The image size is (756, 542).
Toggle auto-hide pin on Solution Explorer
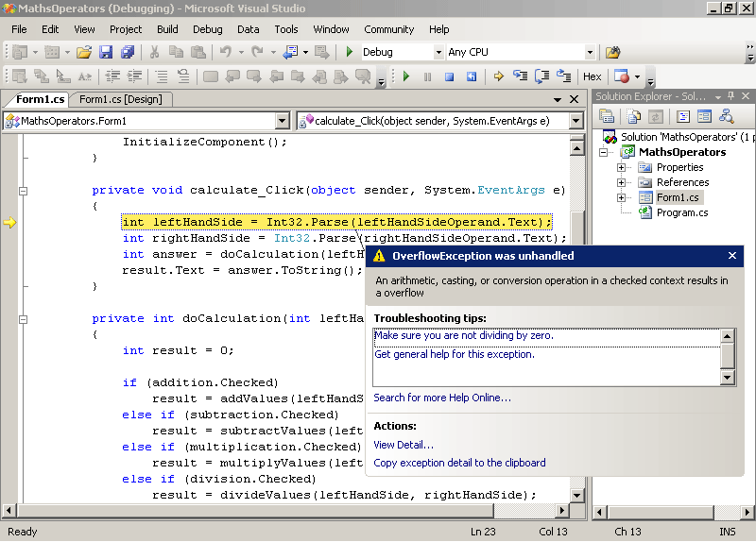click(x=730, y=96)
